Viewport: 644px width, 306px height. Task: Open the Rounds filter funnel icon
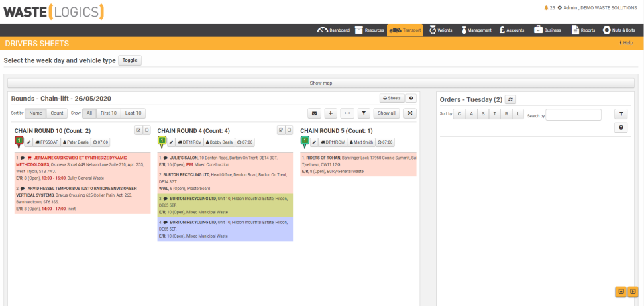364,113
